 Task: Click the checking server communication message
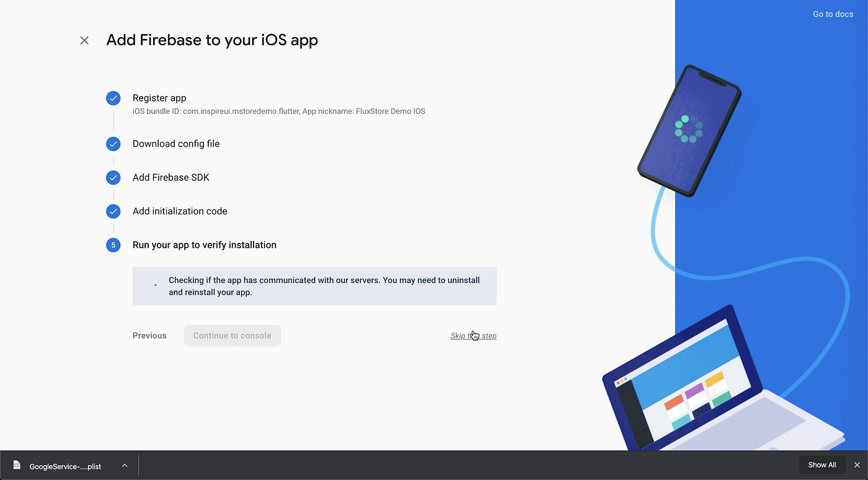[314, 286]
